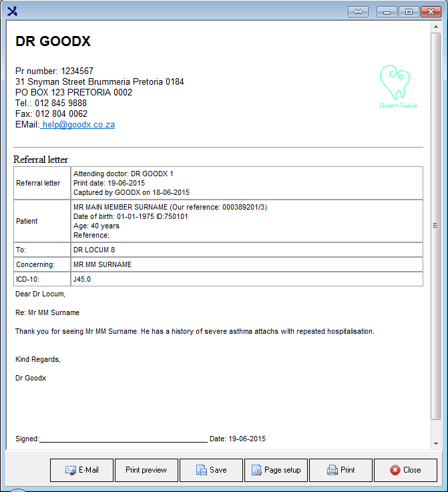This screenshot has width=448, height=492.
Task: Click the scrollbar up arrow
Action: point(436,27)
